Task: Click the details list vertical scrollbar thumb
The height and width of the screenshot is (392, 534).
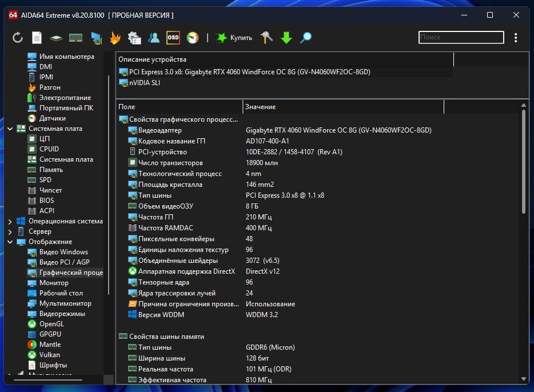Action: coord(524,162)
